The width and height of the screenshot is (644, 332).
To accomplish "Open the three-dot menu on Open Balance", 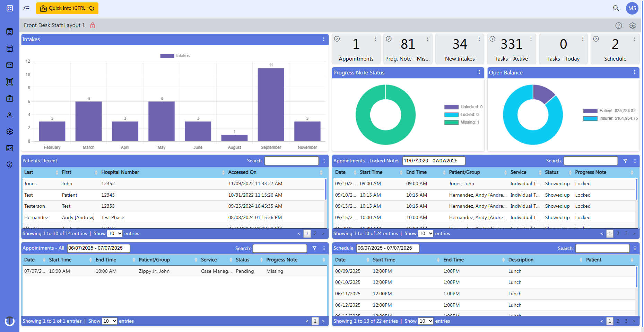I will pyautogui.click(x=635, y=72).
